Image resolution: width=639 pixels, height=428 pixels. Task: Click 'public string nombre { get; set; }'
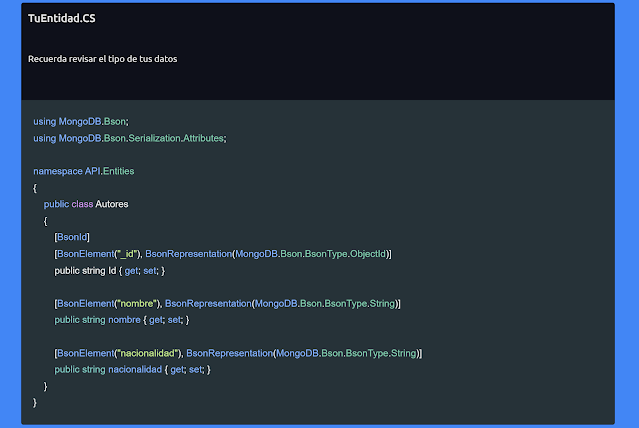click(122, 320)
